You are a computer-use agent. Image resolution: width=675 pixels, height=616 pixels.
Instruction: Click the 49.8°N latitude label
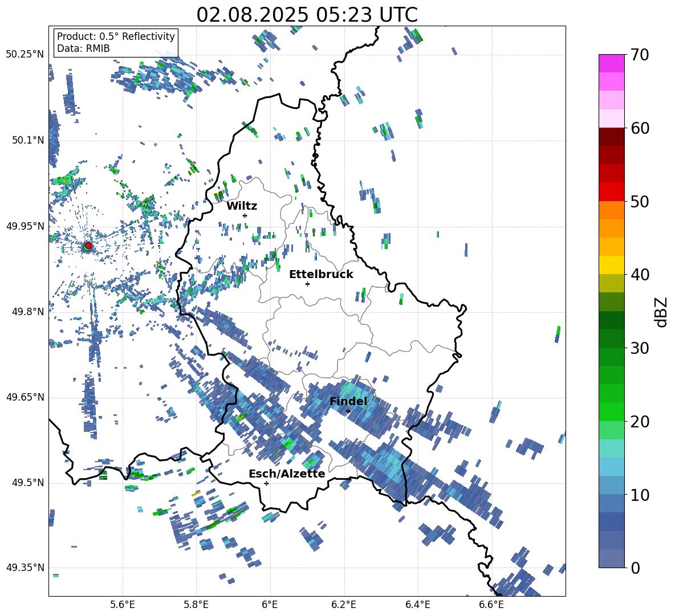(x=29, y=312)
